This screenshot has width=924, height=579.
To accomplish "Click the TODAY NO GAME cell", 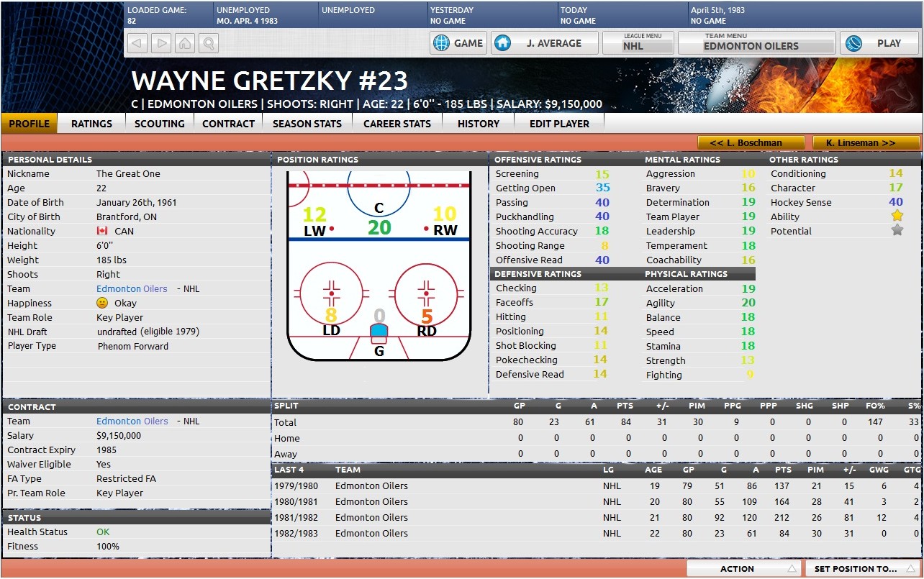I will pyautogui.click(x=622, y=16).
